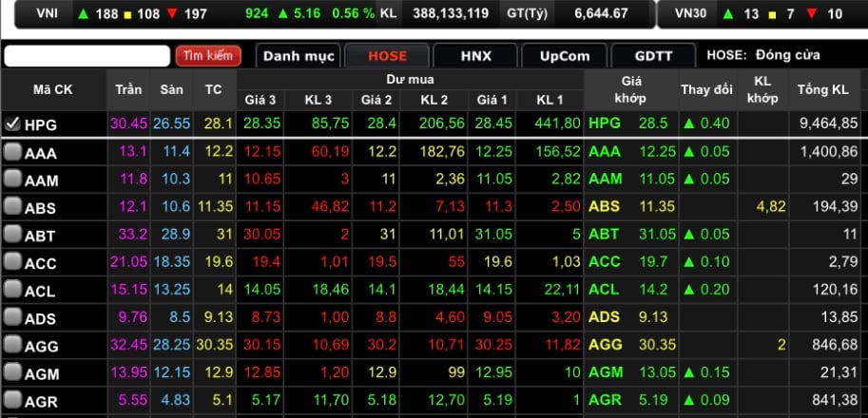Click the Dư mua header
Screen dimensions: 868x418
pyautogui.click(x=410, y=80)
